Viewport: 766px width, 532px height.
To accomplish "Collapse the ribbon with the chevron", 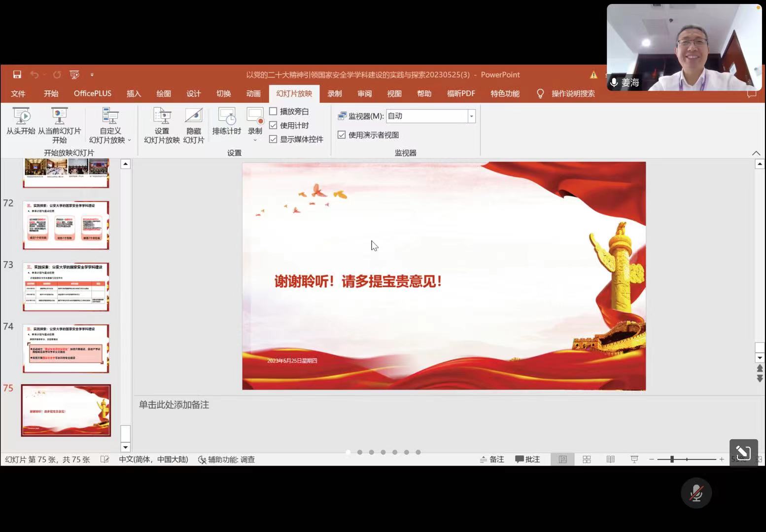I will coord(756,153).
